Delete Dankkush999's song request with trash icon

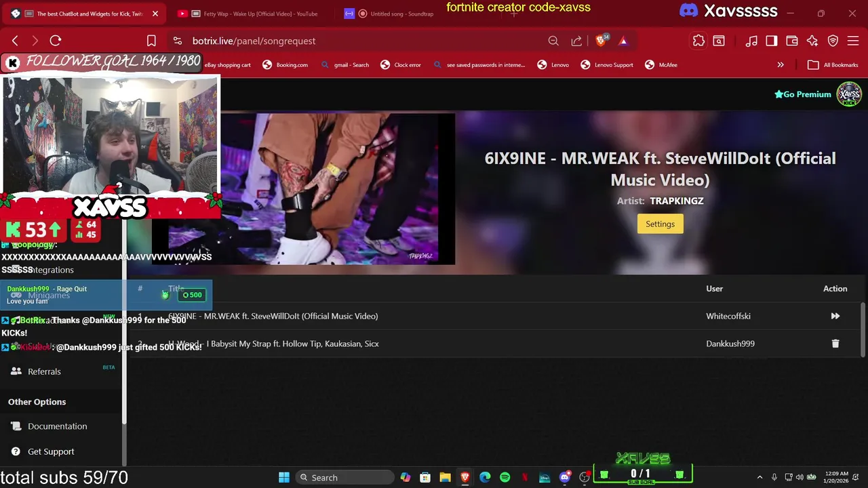tap(835, 344)
